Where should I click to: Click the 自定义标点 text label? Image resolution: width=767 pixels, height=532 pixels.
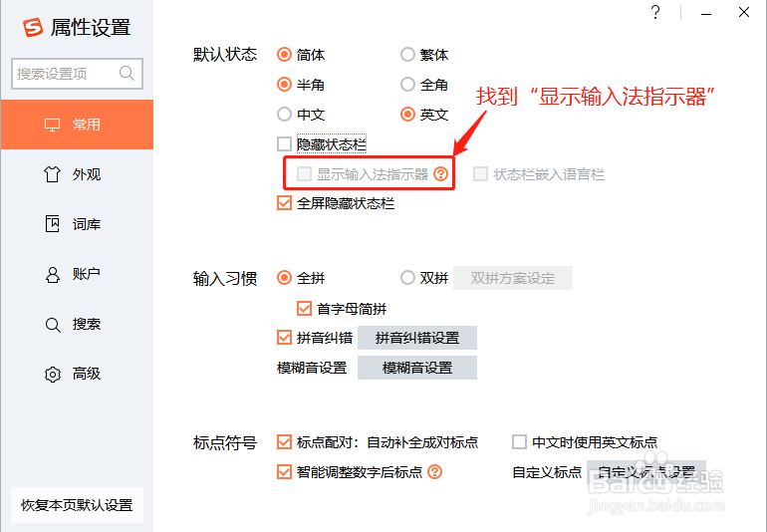547,472
